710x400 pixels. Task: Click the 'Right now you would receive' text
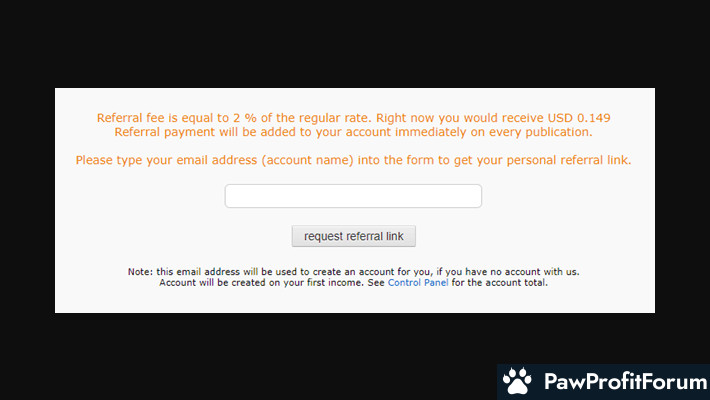[460, 118]
